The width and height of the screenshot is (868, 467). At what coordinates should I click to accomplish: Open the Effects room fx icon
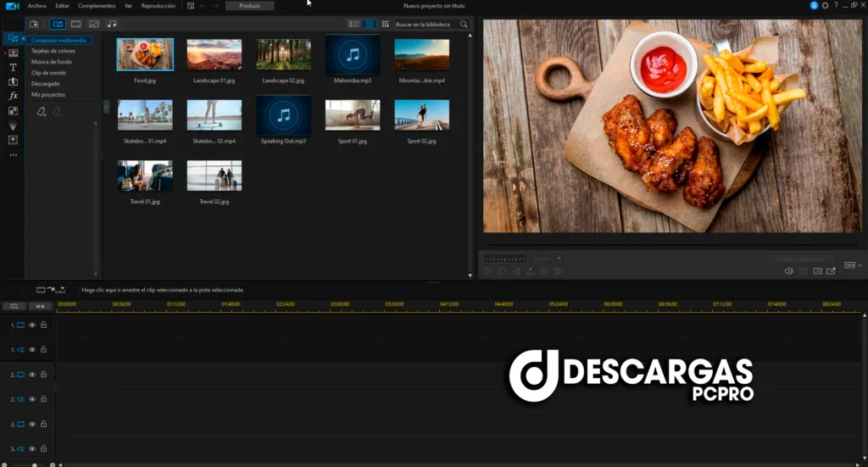13,96
